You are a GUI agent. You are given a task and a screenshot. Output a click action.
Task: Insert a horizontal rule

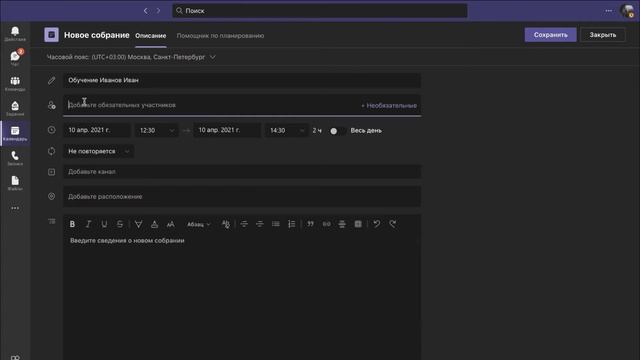coord(342,224)
